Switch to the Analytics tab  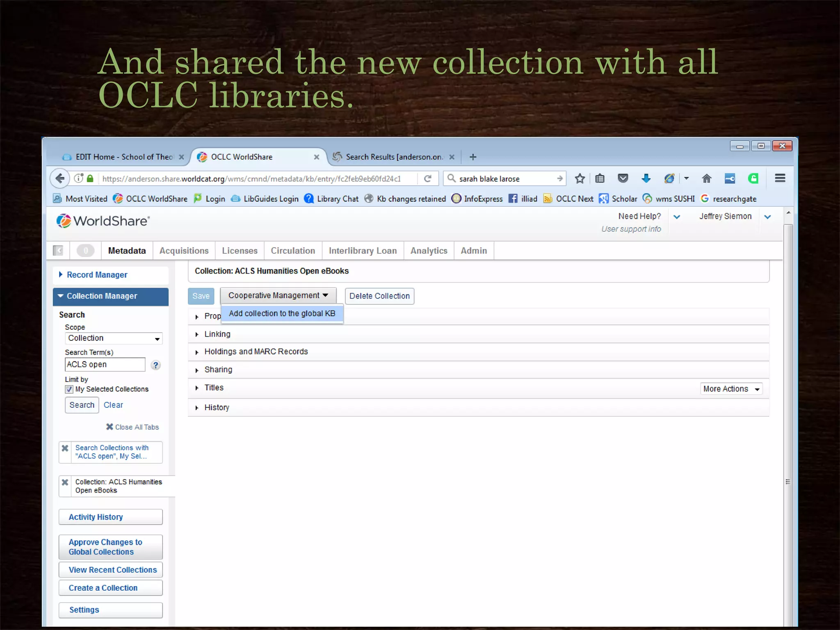[429, 251]
